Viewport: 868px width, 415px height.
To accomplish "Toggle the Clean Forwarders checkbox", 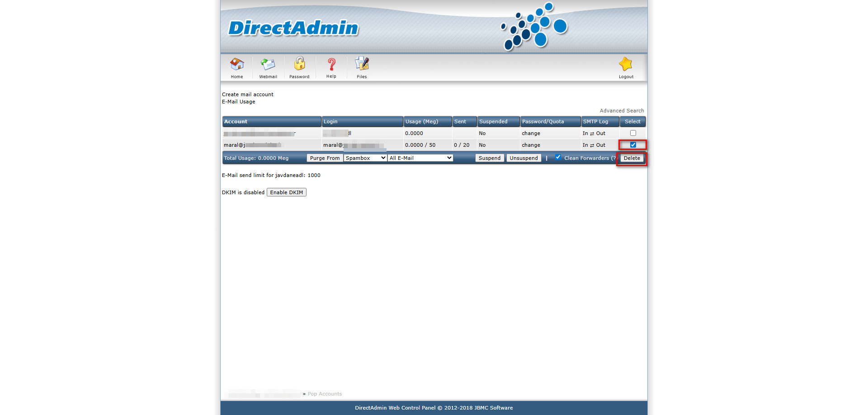I will click(x=558, y=157).
